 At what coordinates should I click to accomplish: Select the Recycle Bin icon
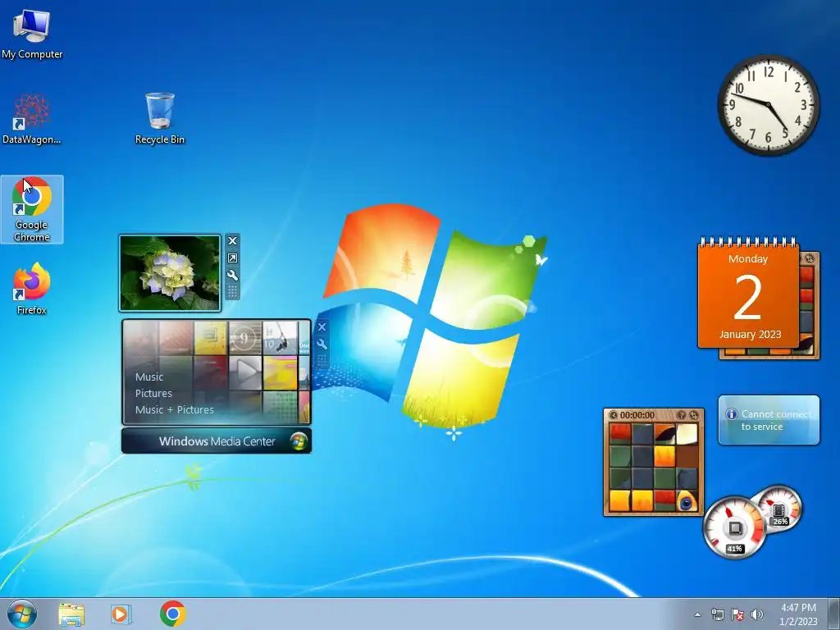click(x=160, y=119)
